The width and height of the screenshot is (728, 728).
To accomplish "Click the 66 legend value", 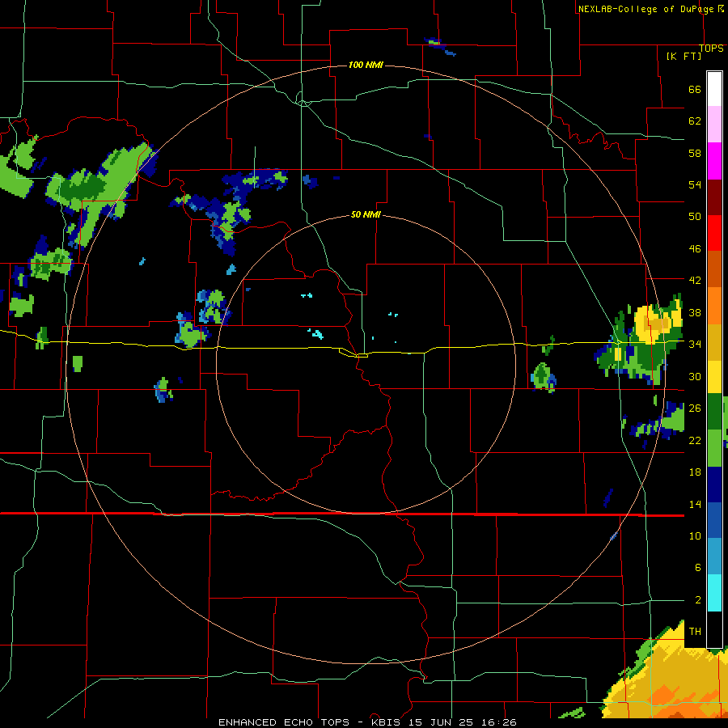I will (x=695, y=90).
